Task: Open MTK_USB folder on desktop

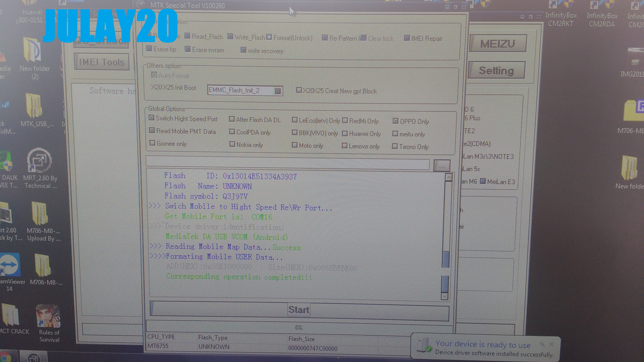Action: click(x=34, y=106)
